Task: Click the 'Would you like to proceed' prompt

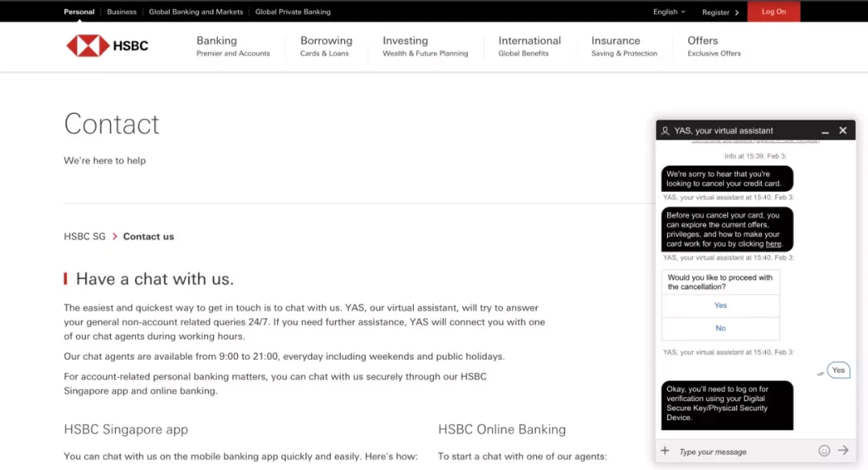Action: click(720, 282)
